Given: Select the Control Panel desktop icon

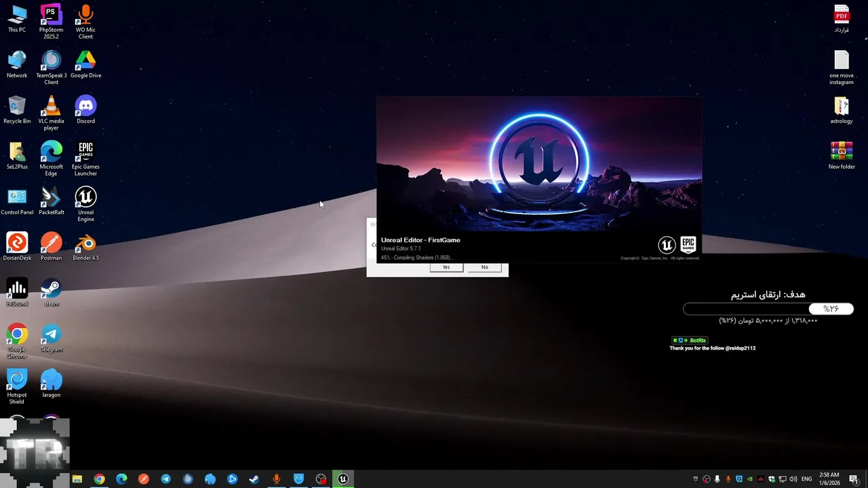Looking at the screenshot, I should (x=17, y=201).
